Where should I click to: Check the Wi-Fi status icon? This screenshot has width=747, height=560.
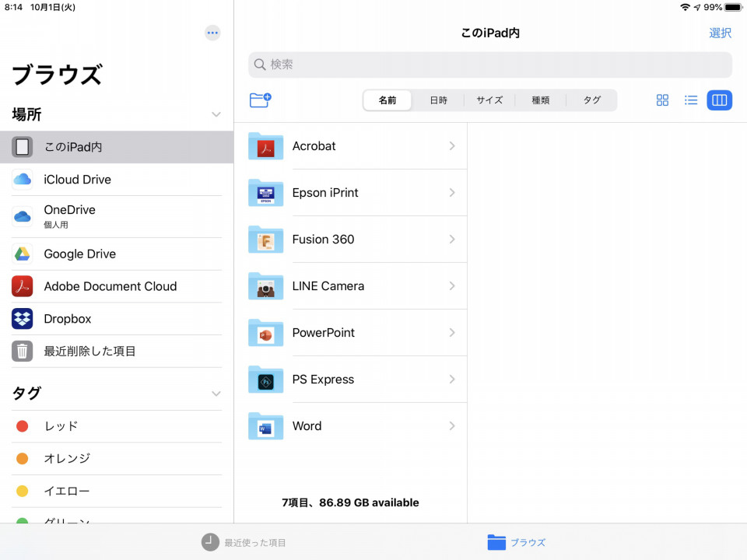[x=685, y=7]
